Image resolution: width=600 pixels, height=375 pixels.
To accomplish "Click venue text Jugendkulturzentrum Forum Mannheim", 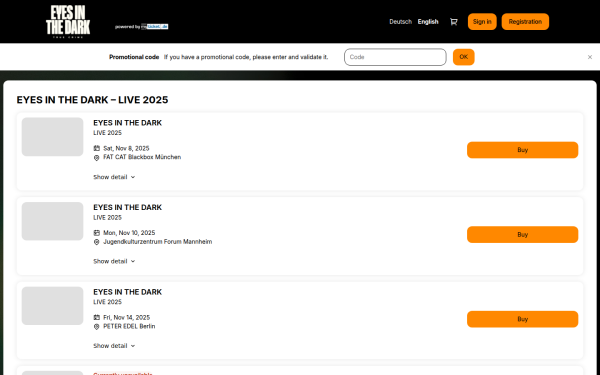I will click(158, 242).
